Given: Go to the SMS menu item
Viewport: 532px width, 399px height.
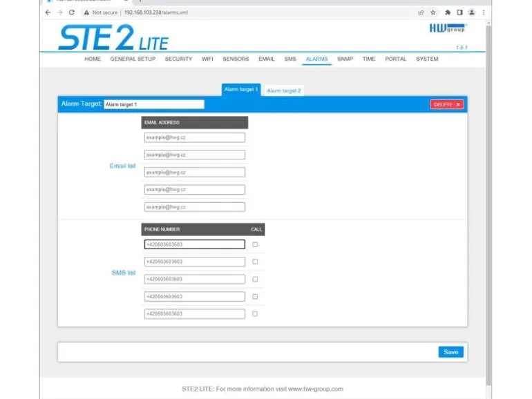Looking at the screenshot, I should point(290,59).
